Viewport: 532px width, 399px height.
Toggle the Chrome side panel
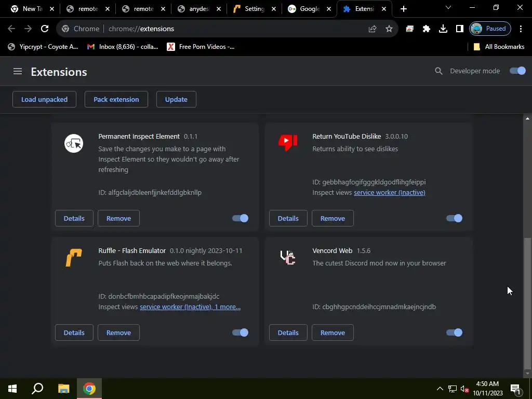pos(459,29)
